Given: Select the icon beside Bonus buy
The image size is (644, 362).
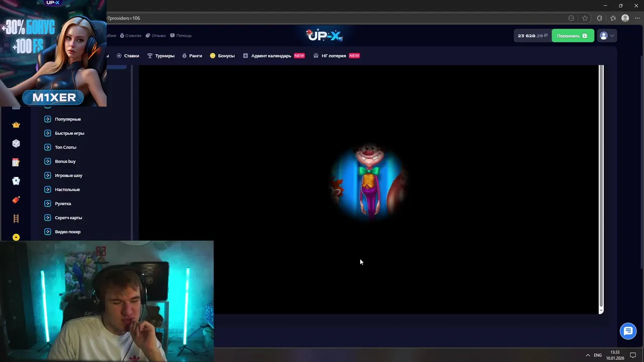Looking at the screenshot, I should pyautogui.click(x=47, y=161).
